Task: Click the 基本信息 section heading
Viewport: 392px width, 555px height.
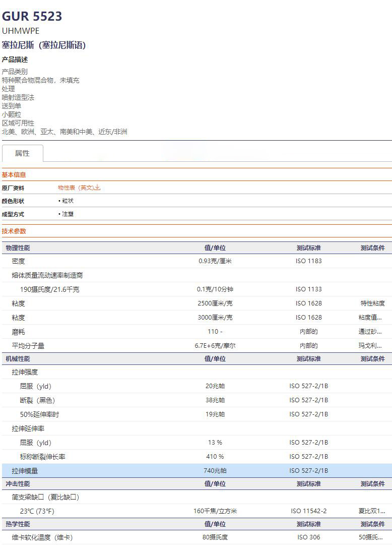Action: click(x=14, y=175)
